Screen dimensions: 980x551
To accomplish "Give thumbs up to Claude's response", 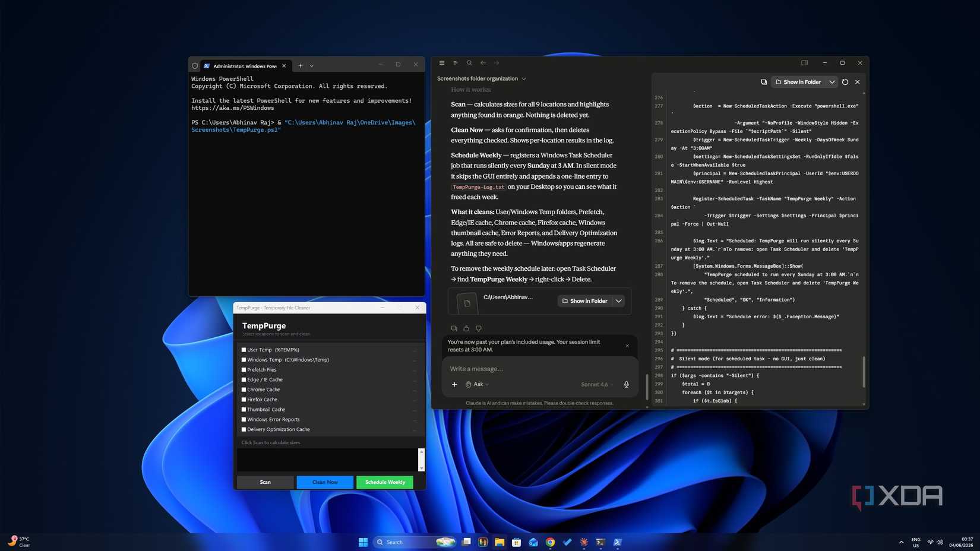I will click(466, 328).
